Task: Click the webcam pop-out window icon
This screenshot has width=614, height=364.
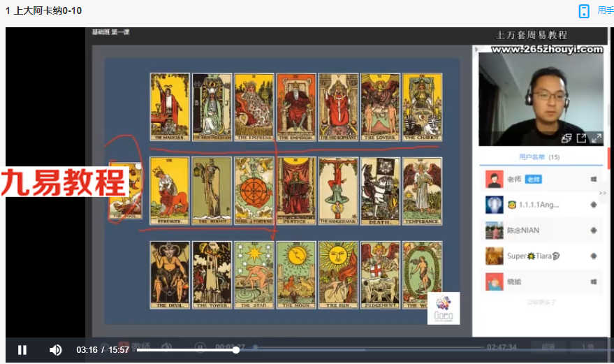Action: pyautogui.click(x=581, y=138)
